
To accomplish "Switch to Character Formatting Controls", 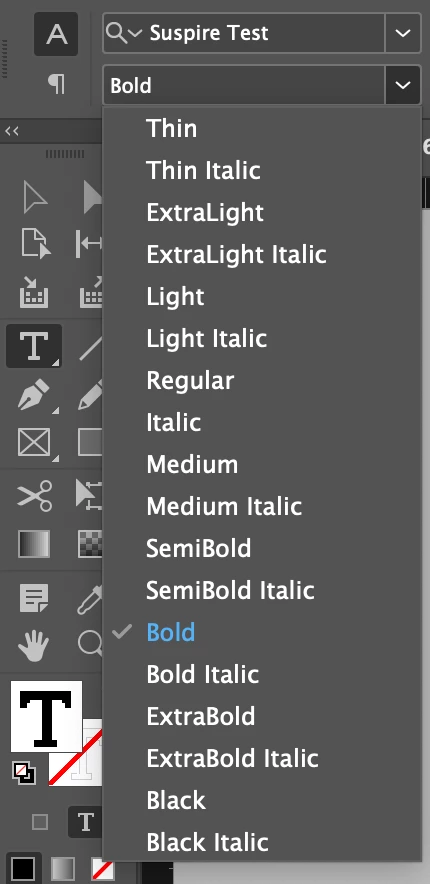I will [x=56, y=34].
